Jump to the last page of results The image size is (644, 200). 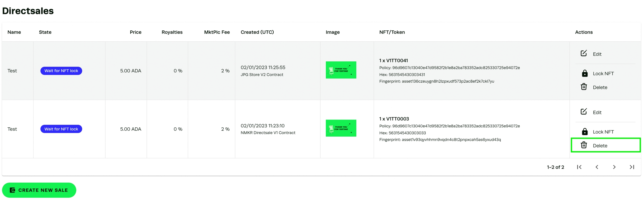(x=632, y=167)
